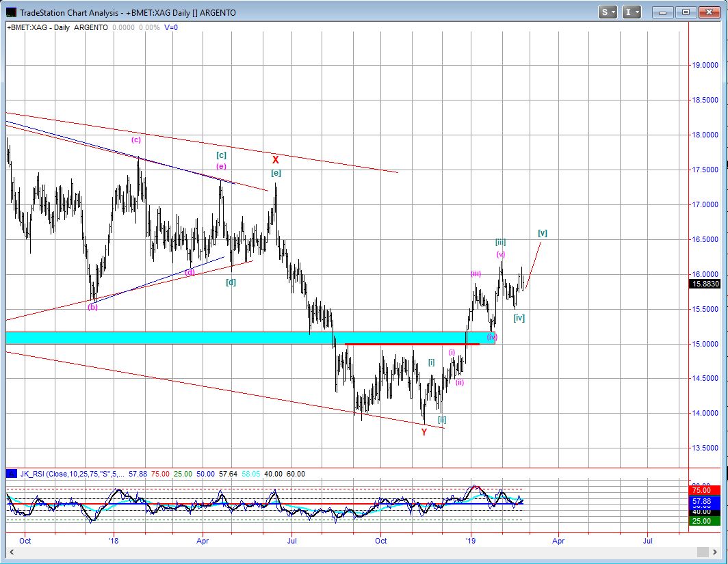
Task: Click the red Y wave label
Action: coord(424,432)
